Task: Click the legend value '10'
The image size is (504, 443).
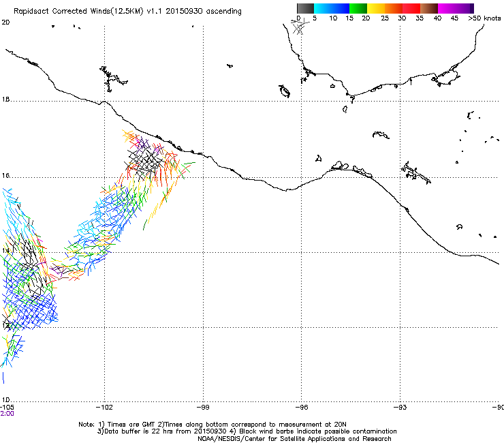Action: [333, 18]
